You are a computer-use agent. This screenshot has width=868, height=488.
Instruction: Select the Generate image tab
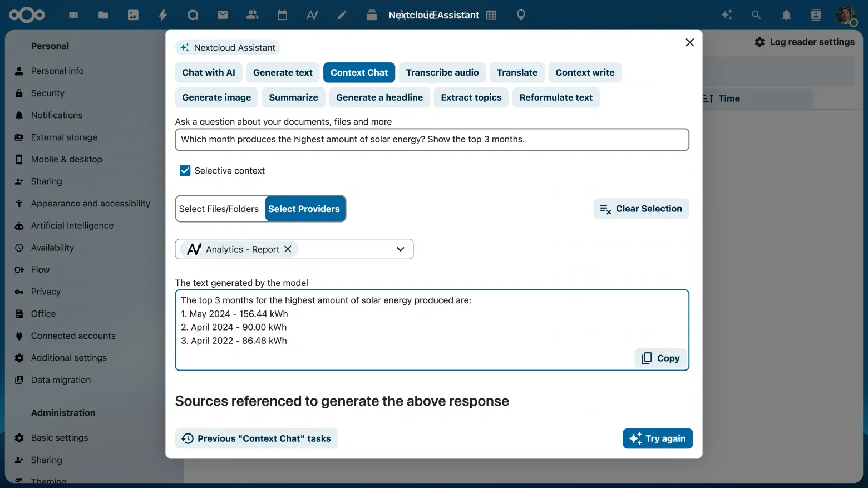click(216, 97)
